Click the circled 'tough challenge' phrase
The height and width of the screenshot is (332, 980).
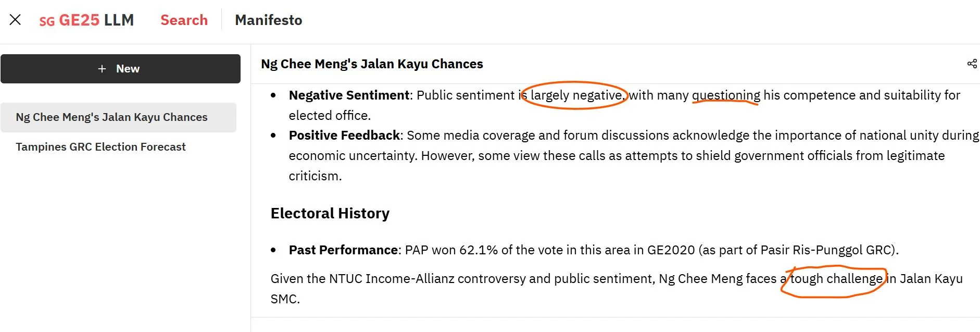click(836, 279)
